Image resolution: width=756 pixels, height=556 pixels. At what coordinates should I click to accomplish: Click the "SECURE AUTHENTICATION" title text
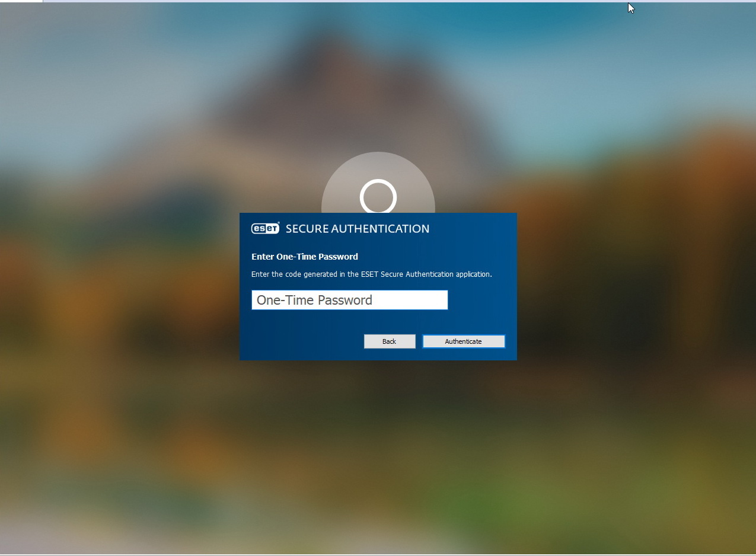(358, 229)
